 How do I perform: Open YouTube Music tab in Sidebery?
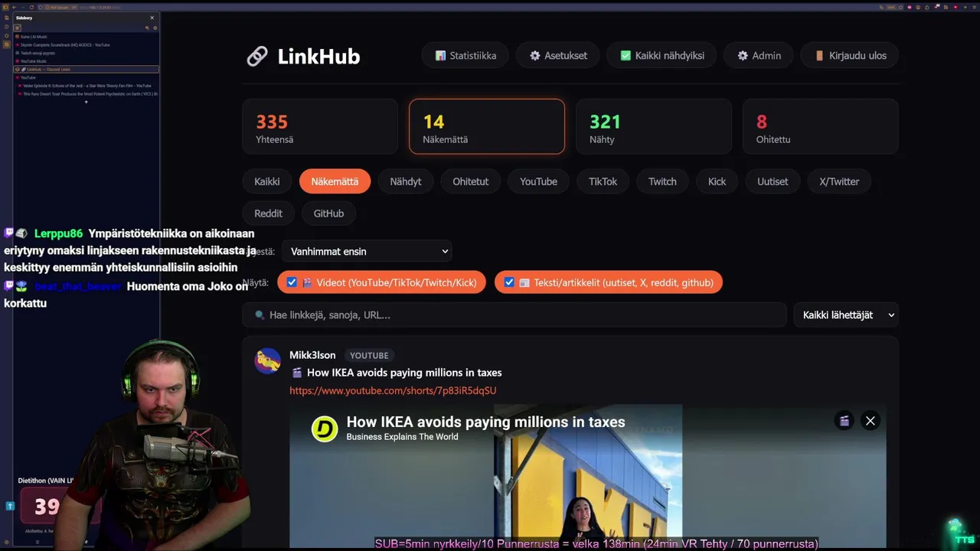86,61
